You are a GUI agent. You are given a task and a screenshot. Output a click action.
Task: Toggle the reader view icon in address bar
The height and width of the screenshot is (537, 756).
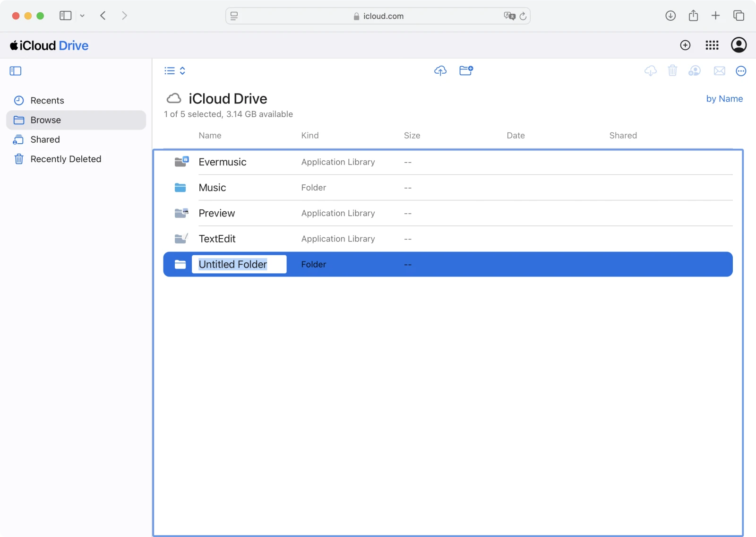(234, 16)
